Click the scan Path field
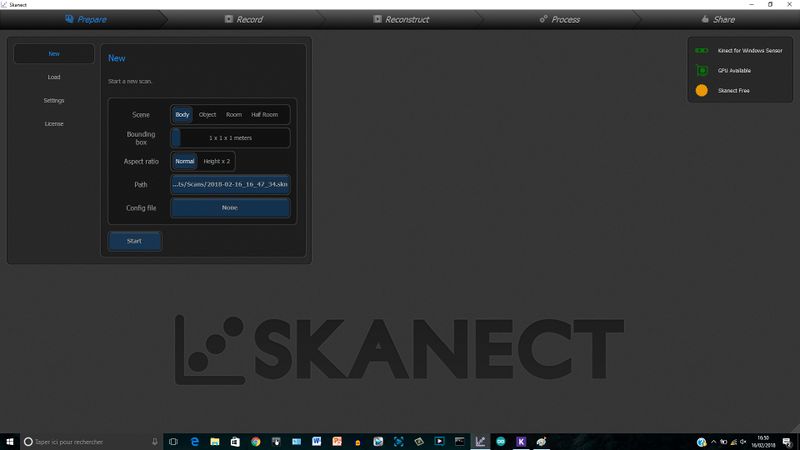The image size is (800, 450). [x=230, y=184]
